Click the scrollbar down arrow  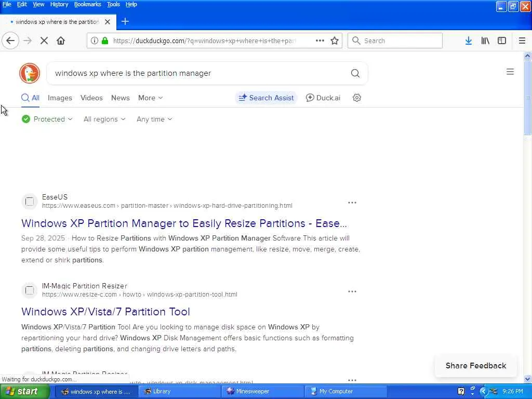527,379
